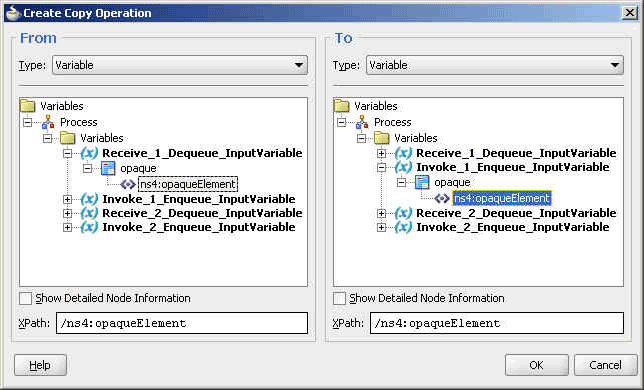Click the Process icon in To tree
This screenshot has width=644, height=390.
[x=362, y=122]
